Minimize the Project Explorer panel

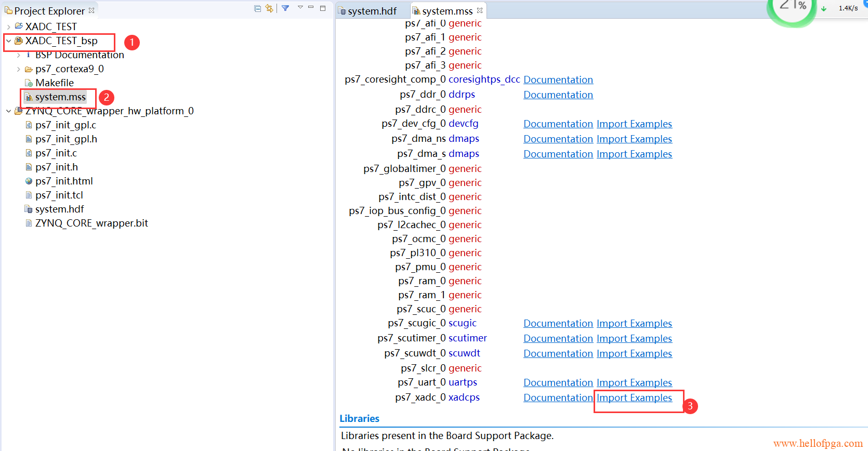(311, 7)
